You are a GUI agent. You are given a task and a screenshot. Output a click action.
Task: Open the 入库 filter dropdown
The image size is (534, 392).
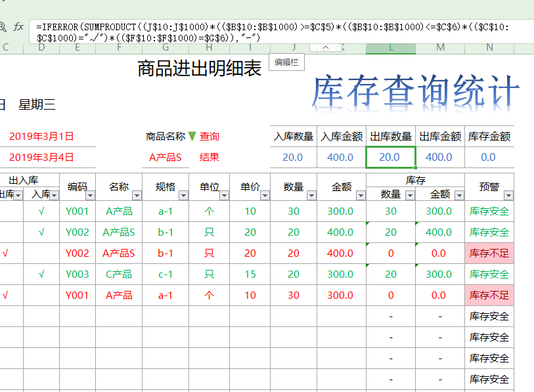click(x=55, y=195)
